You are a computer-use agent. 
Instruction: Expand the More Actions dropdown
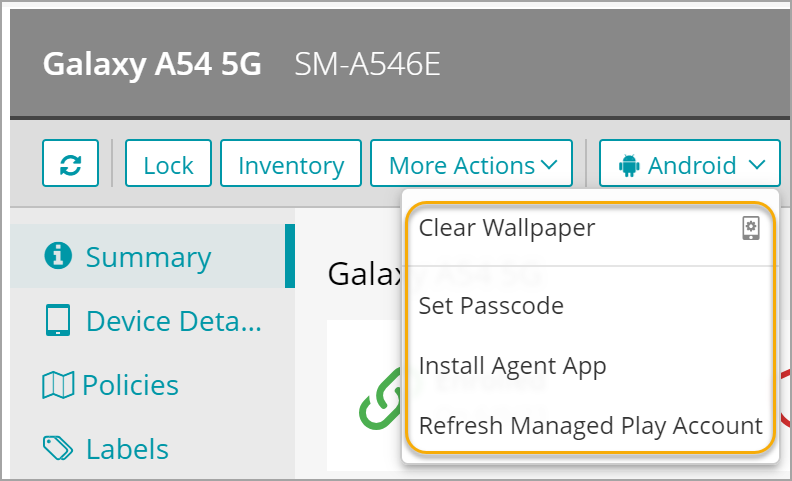pyautogui.click(x=471, y=165)
